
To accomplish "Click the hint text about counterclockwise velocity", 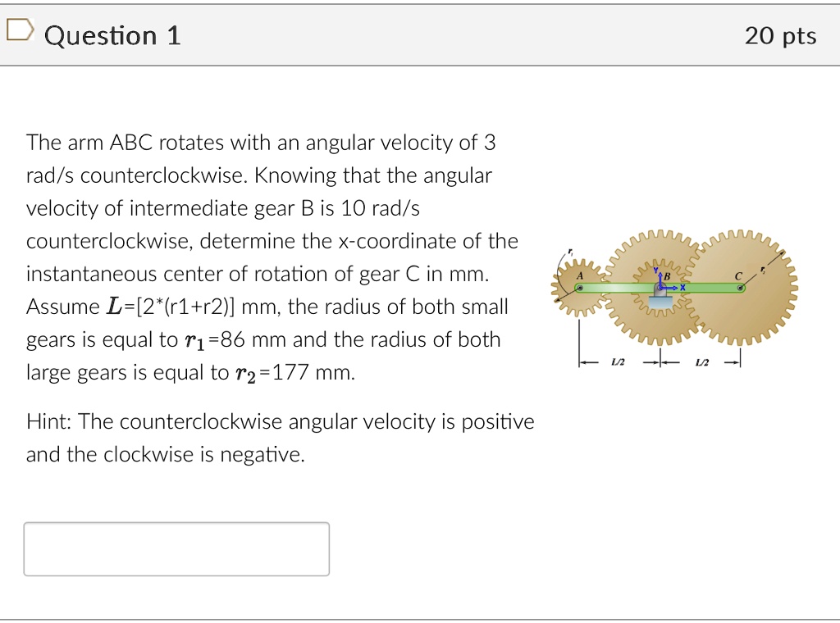I will 281,438.
